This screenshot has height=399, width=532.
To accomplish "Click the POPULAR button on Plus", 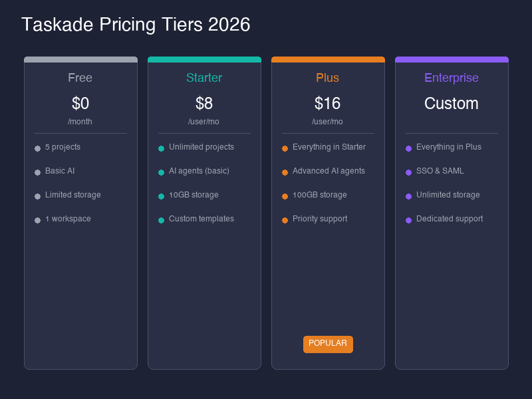I will click(328, 344).
